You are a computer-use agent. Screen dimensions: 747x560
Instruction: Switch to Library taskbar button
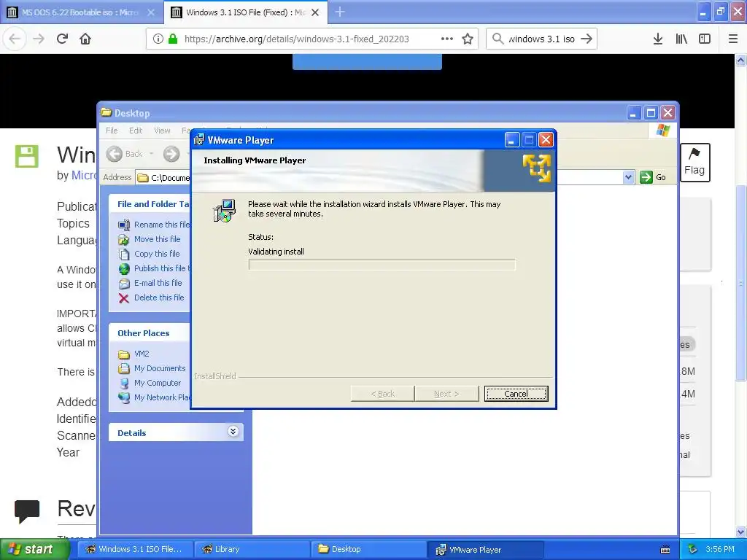tap(252, 550)
